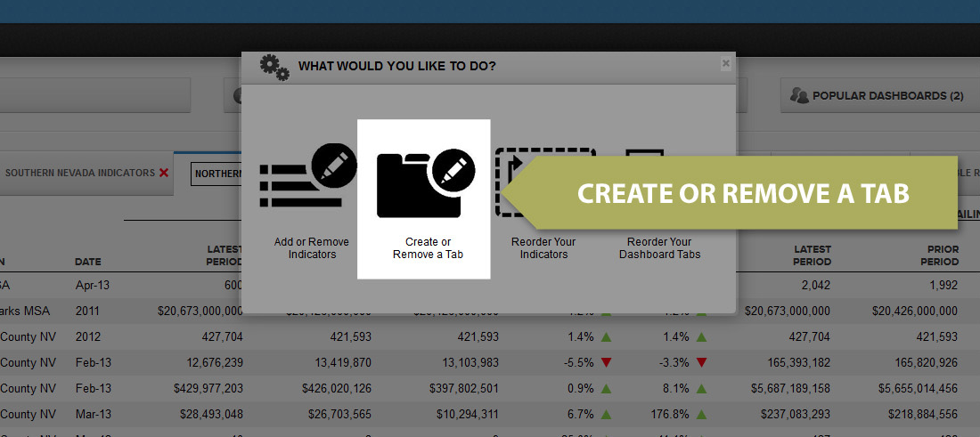Click the value $218,884,556

(x=923, y=414)
